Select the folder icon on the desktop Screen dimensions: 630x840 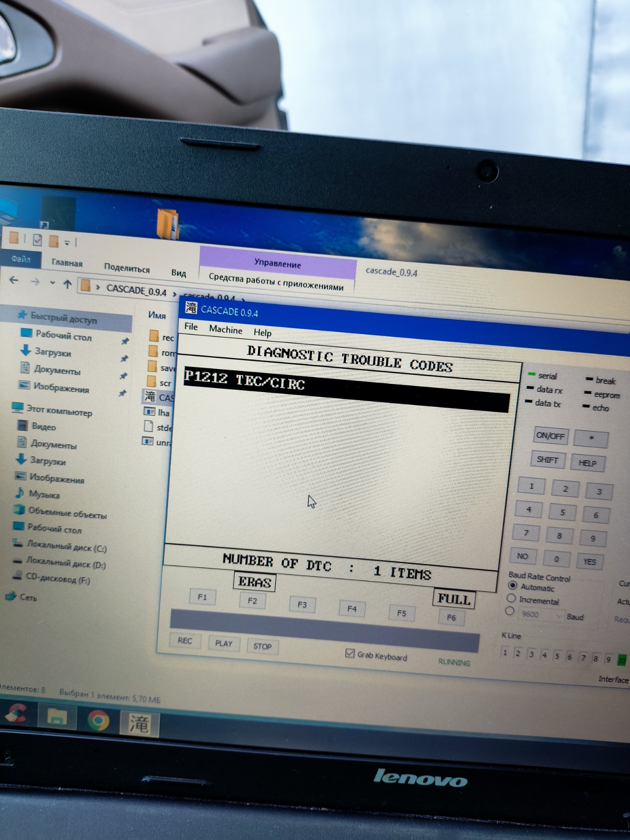click(x=168, y=224)
